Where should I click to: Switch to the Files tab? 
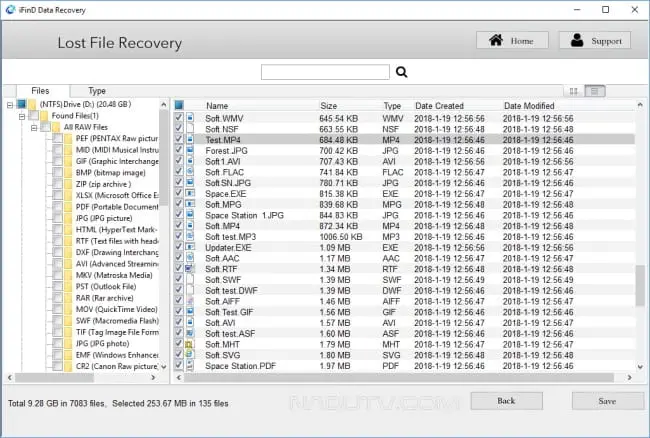[x=40, y=91]
